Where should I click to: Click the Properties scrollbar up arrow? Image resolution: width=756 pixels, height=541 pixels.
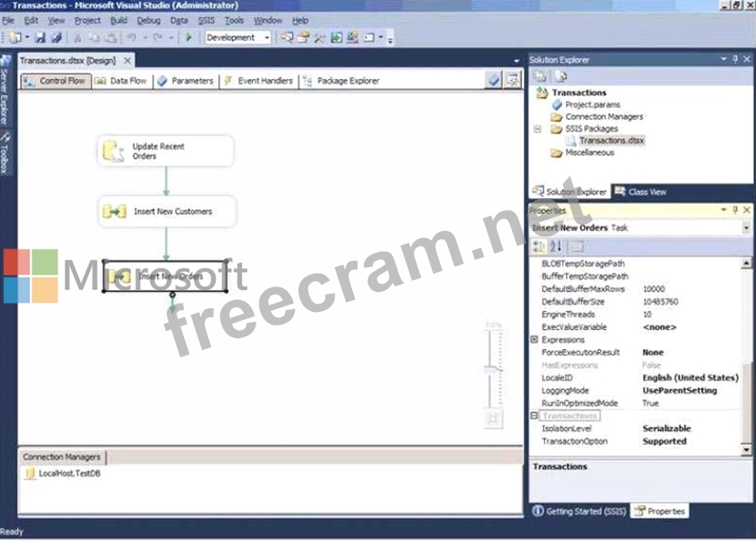(746, 263)
